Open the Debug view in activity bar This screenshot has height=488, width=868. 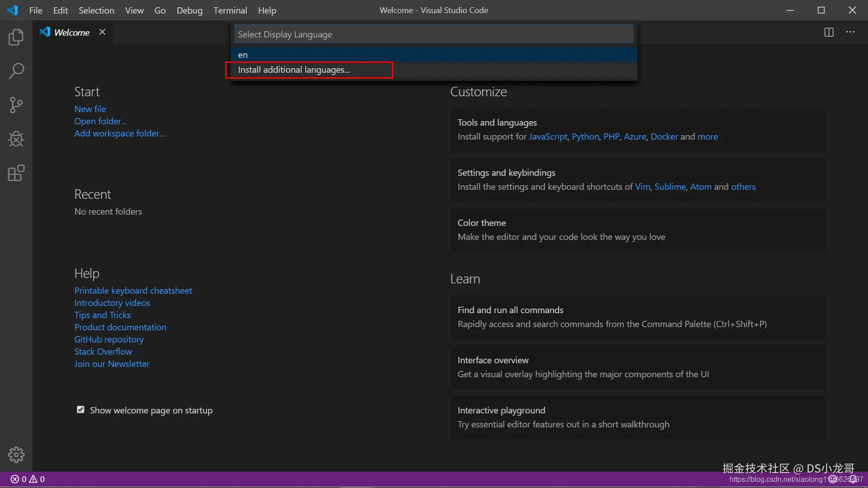(x=16, y=139)
